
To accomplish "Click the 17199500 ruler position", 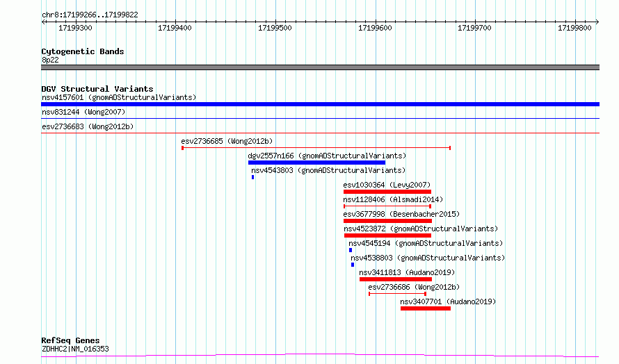I will (x=275, y=28).
